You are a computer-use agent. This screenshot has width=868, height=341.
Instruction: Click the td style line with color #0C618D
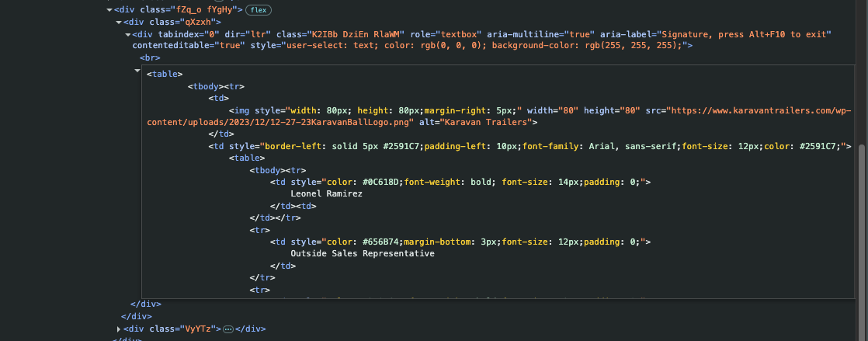coord(460,182)
